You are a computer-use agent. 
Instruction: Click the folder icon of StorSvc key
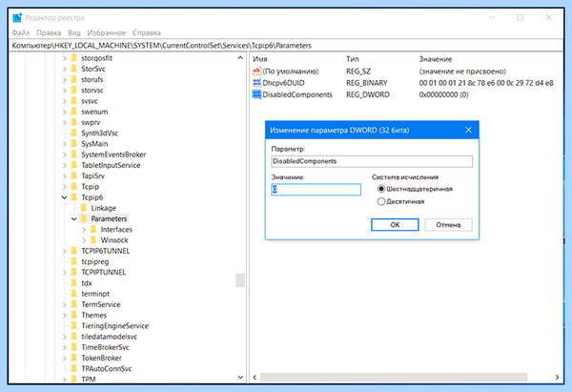[x=74, y=69]
